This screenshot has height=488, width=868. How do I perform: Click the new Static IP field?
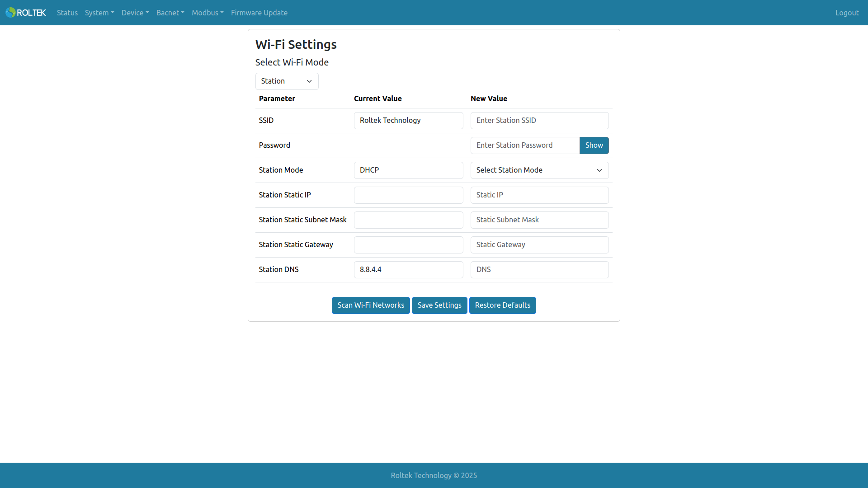pyautogui.click(x=539, y=195)
